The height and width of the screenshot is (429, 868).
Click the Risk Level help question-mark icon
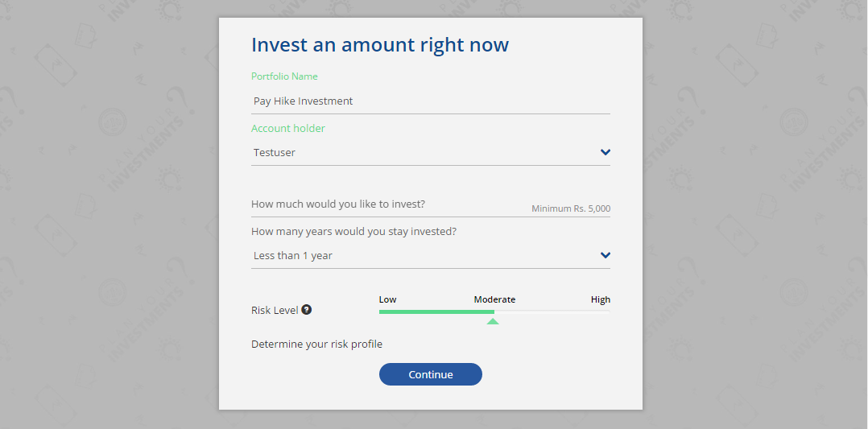click(x=307, y=310)
